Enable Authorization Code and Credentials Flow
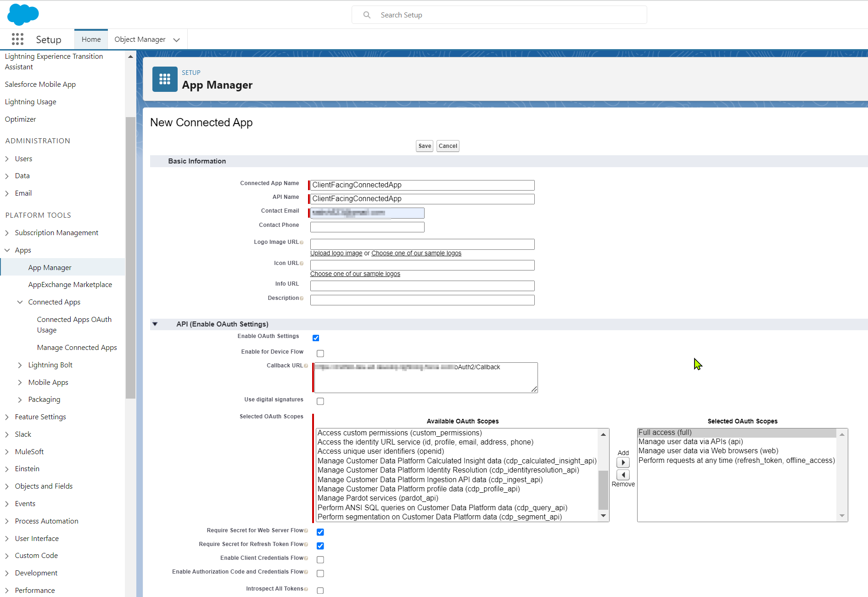868x597 pixels. tap(320, 574)
